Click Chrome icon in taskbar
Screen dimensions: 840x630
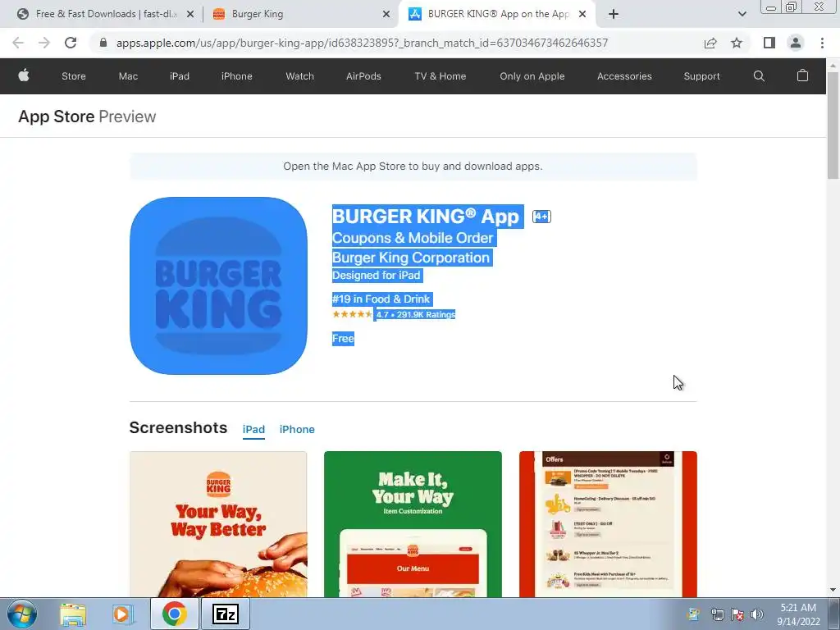tap(174, 614)
